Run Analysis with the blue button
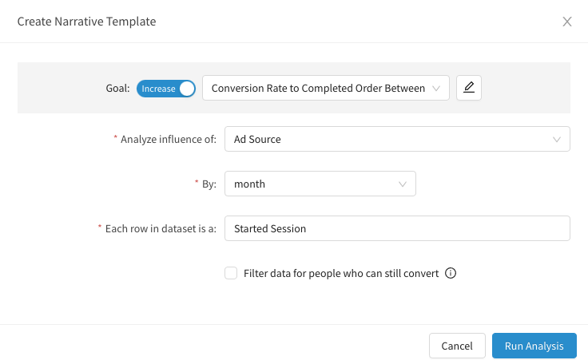 coord(534,346)
